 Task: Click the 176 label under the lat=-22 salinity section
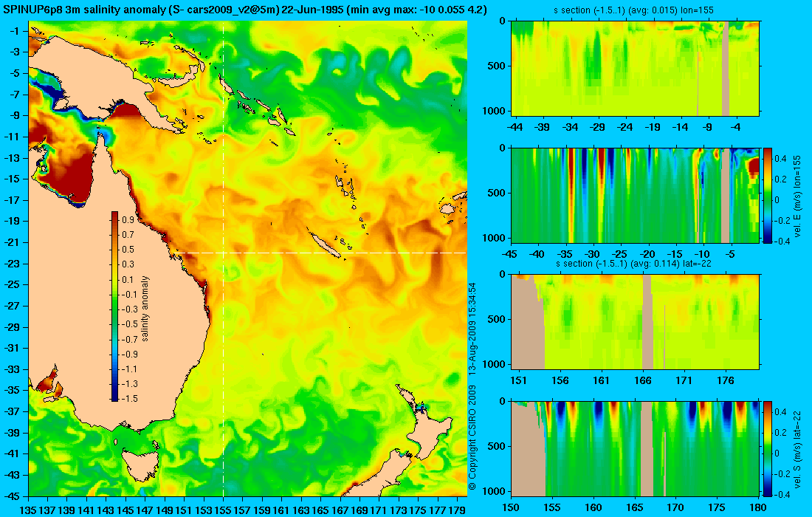pos(726,381)
